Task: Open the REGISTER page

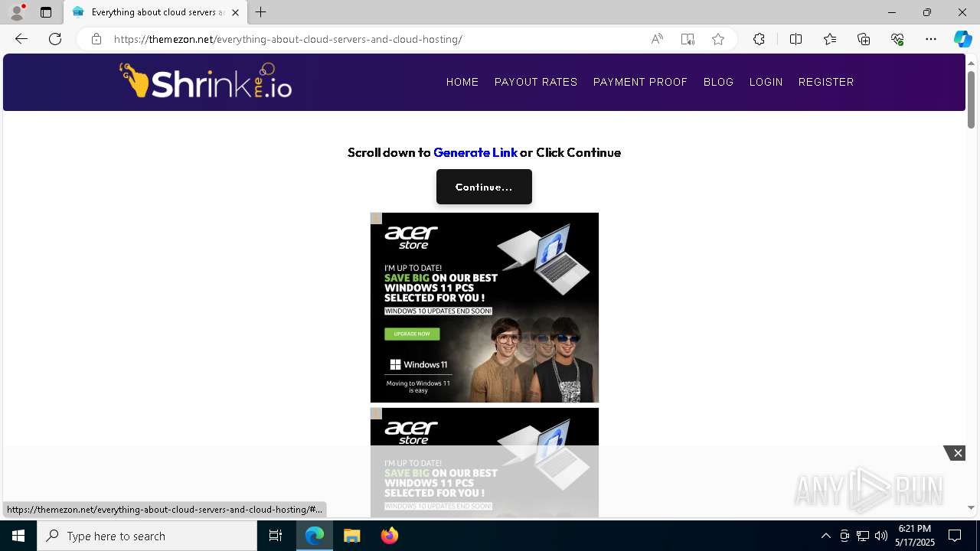Action: pyautogui.click(x=826, y=82)
